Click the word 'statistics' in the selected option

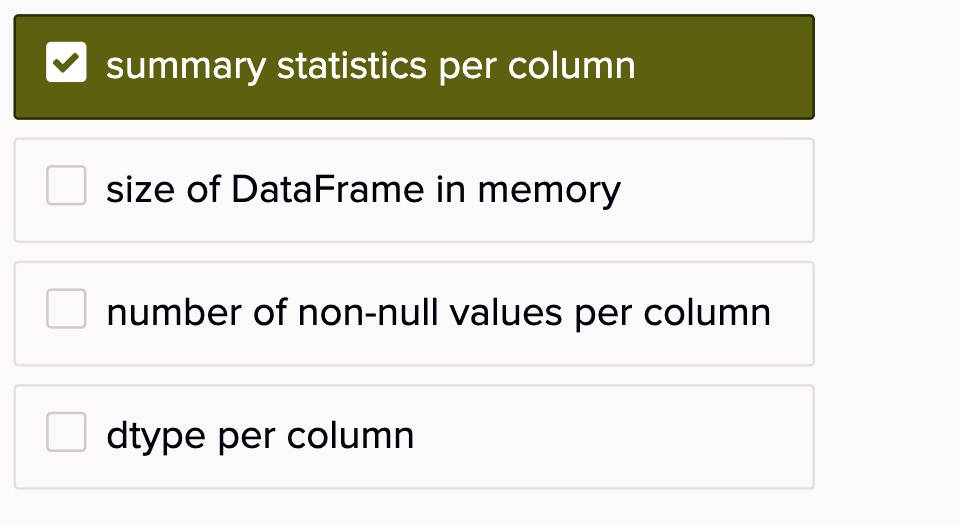tap(351, 66)
